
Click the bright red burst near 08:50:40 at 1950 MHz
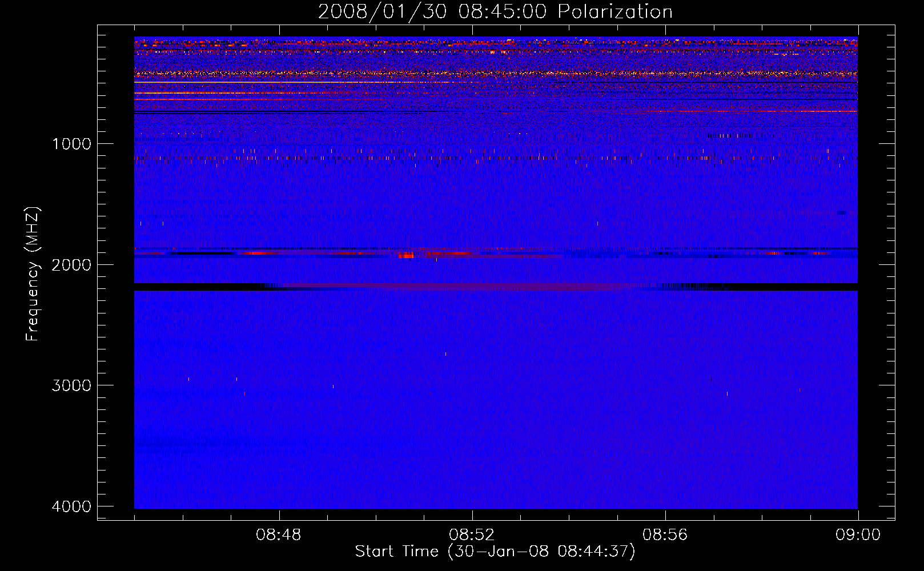coord(406,256)
